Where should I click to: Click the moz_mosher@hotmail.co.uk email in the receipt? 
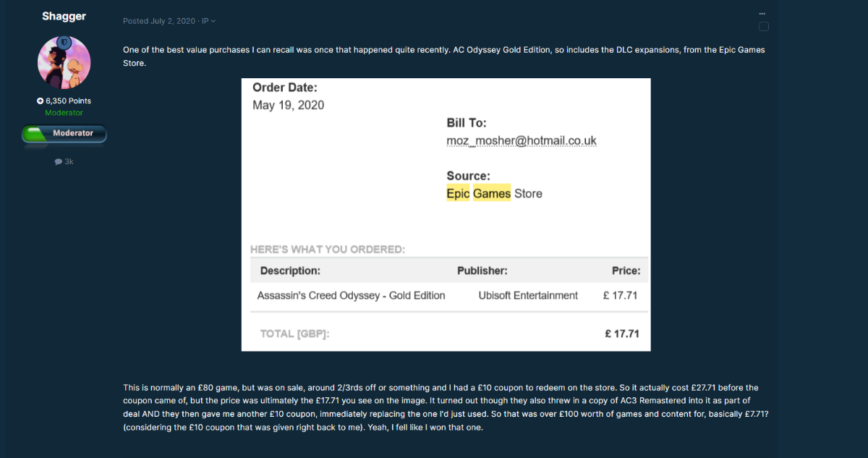tap(522, 141)
